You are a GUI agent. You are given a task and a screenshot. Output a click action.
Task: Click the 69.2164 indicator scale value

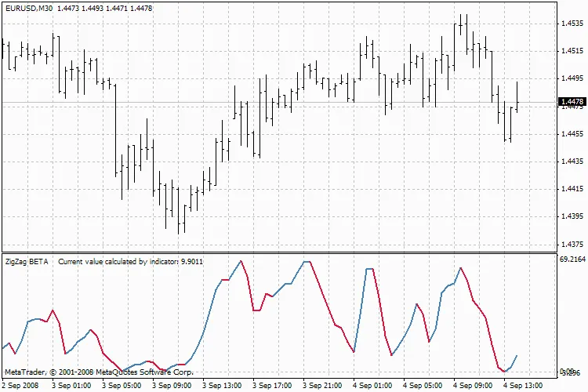(572, 259)
